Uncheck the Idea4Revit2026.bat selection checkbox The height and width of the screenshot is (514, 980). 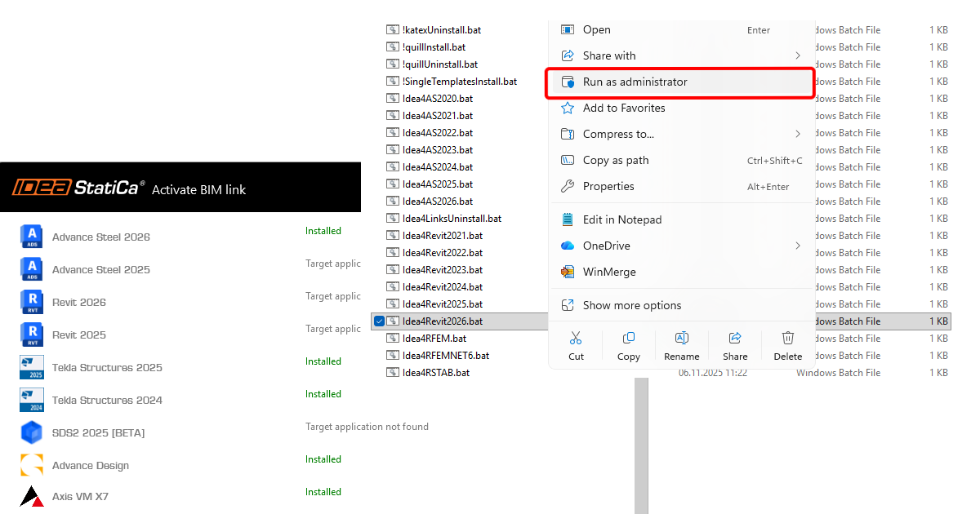[379, 321]
